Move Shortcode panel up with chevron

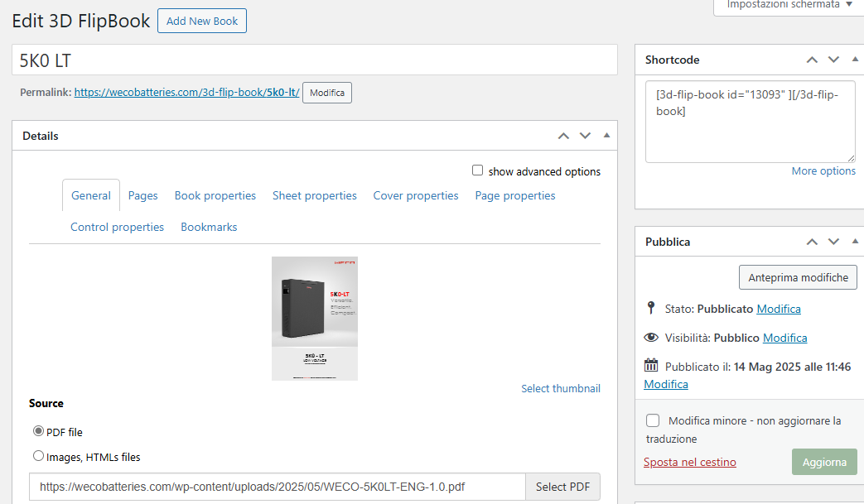(x=812, y=60)
